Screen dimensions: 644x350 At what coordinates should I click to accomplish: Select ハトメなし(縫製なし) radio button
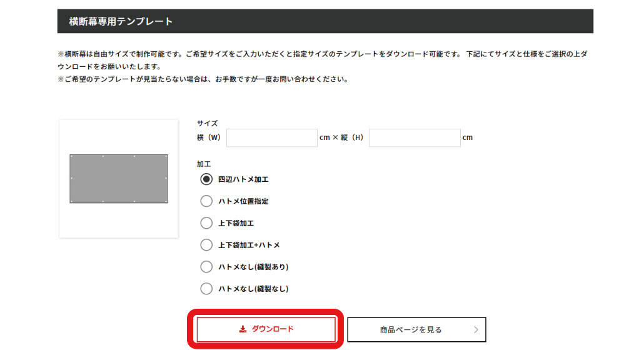(206, 289)
